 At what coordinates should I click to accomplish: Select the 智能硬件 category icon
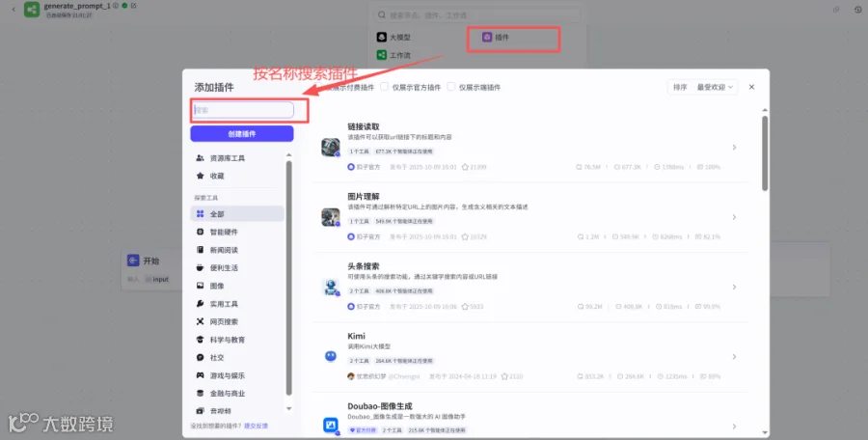point(200,232)
